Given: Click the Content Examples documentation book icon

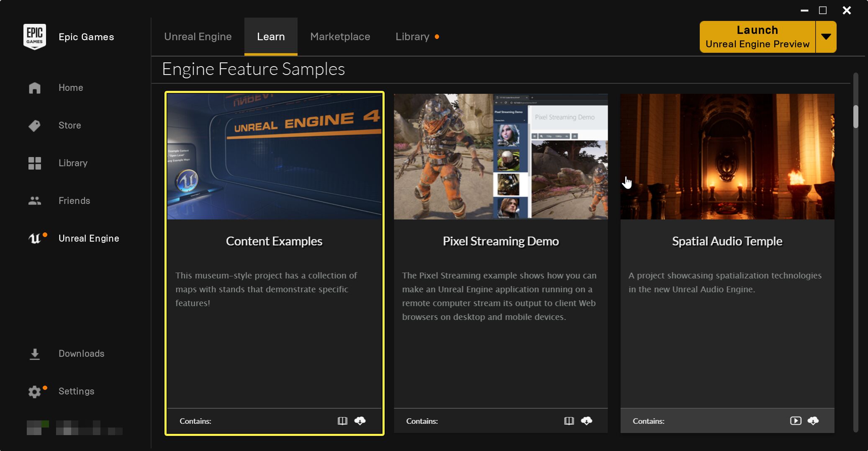Looking at the screenshot, I should (342, 421).
